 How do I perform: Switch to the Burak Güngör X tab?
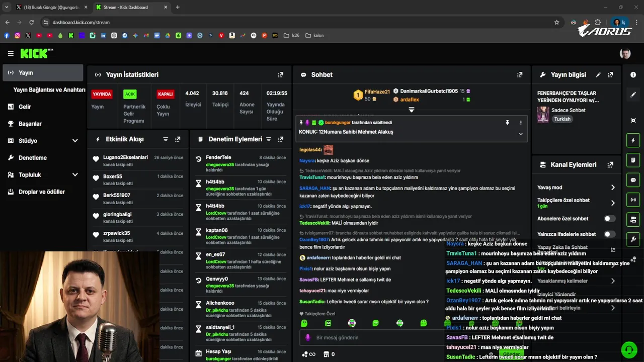51,7
